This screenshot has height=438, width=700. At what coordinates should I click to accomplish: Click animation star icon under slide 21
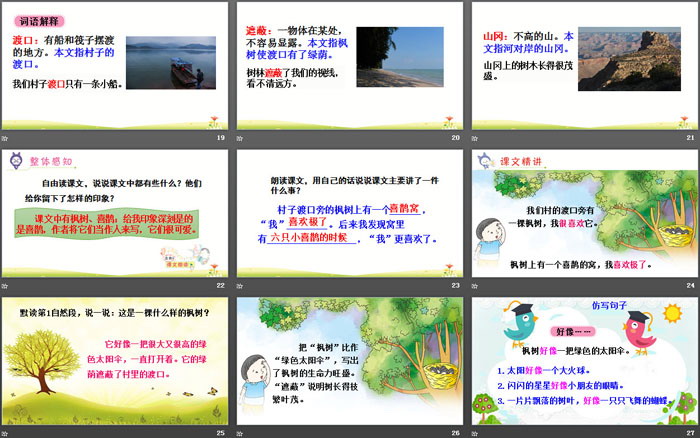475,138
